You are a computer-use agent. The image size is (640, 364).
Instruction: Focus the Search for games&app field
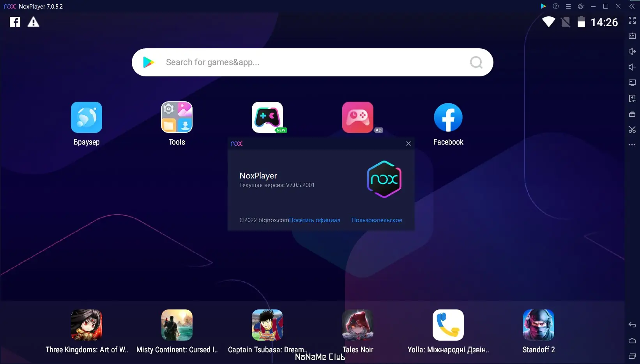[313, 62]
